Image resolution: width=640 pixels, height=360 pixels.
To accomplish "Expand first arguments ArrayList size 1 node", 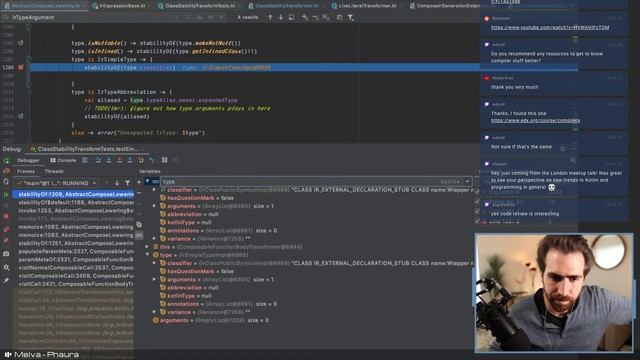I will click(154, 206).
